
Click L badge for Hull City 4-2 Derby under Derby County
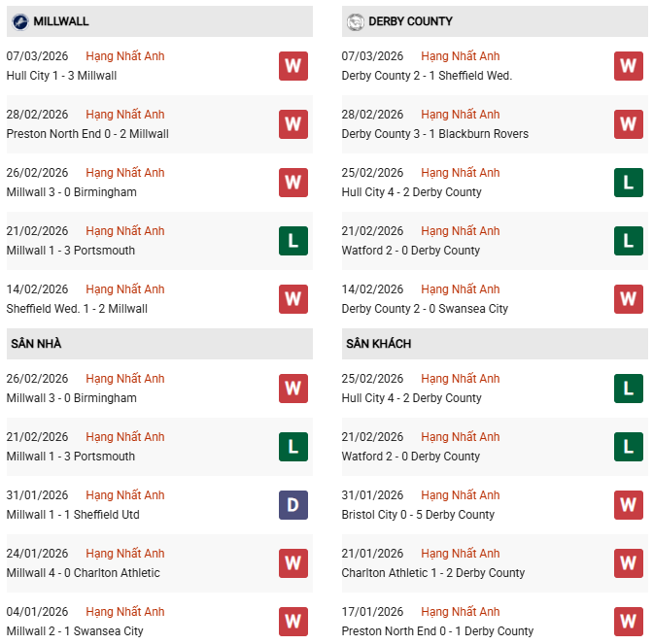coord(628,183)
